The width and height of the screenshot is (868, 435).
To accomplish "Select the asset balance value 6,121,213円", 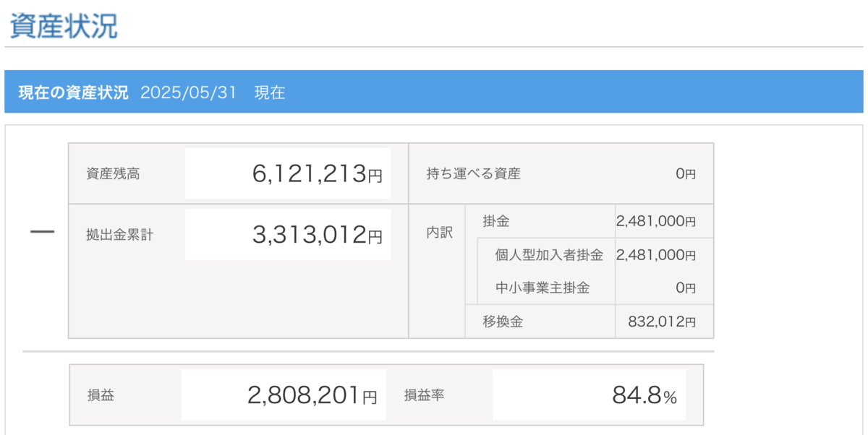I will point(317,174).
